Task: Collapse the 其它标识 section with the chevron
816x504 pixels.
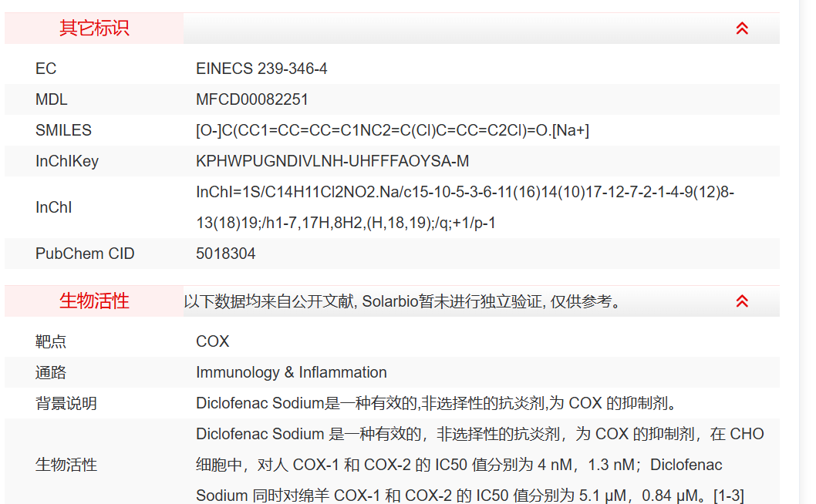Action: [742, 29]
